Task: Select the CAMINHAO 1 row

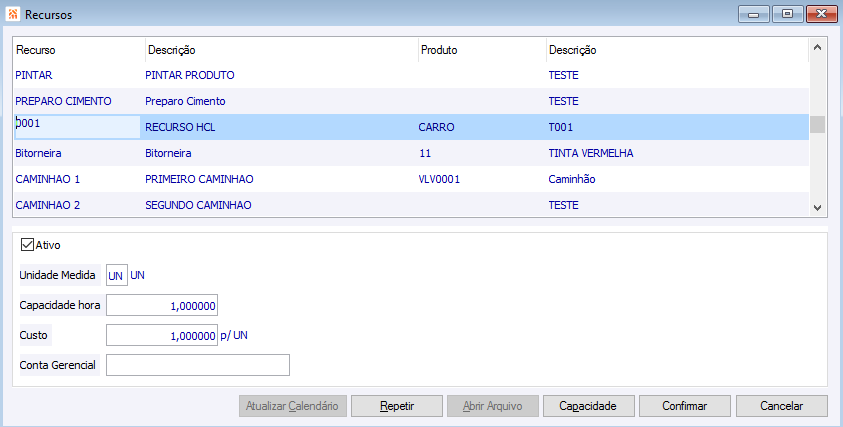Action: [411, 179]
